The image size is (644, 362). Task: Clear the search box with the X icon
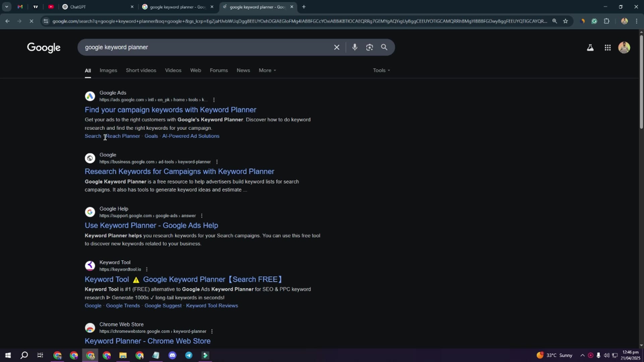point(336,47)
